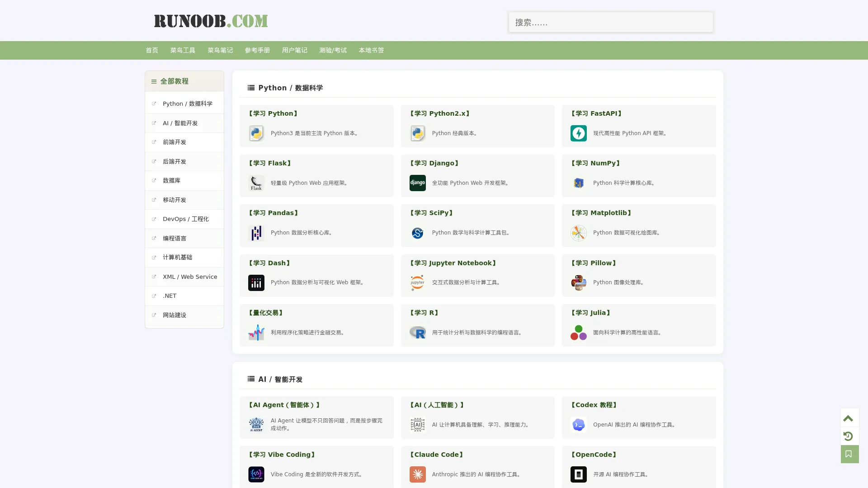Open 首页 in the navigation bar
Image resolution: width=868 pixels, height=488 pixels.
[152, 50]
